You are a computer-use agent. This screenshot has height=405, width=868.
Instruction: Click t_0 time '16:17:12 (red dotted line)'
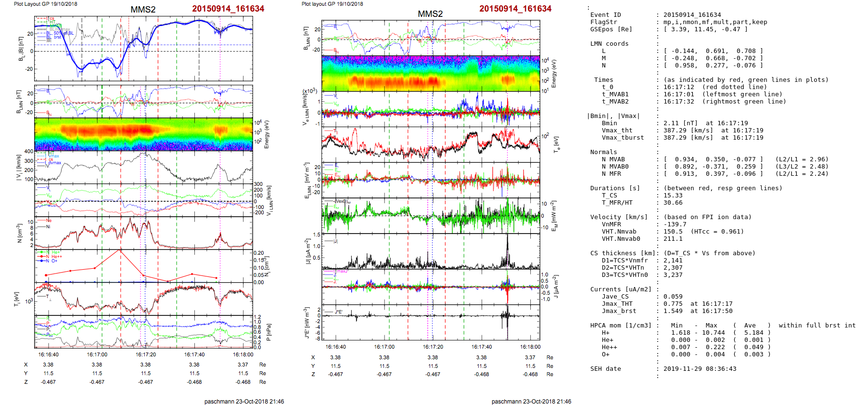715,87
